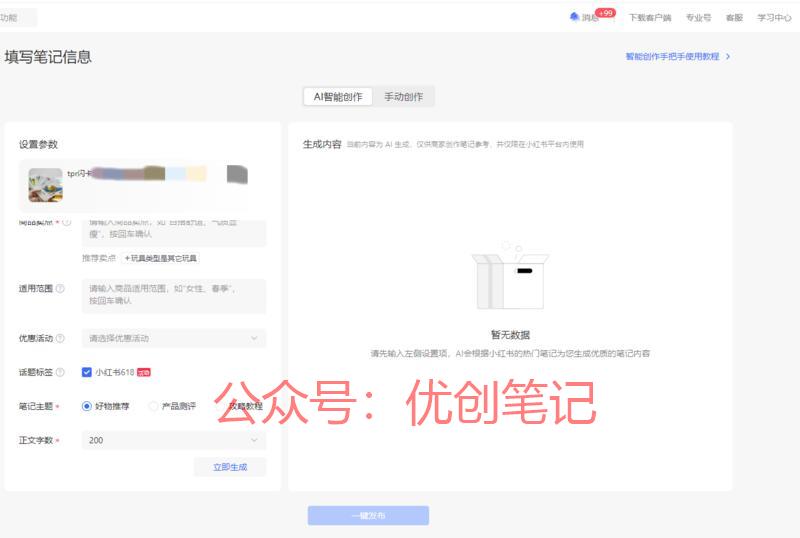Open 学习中心 in top bar
Image resolution: width=800 pixels, height=538 pixels.
774,17
